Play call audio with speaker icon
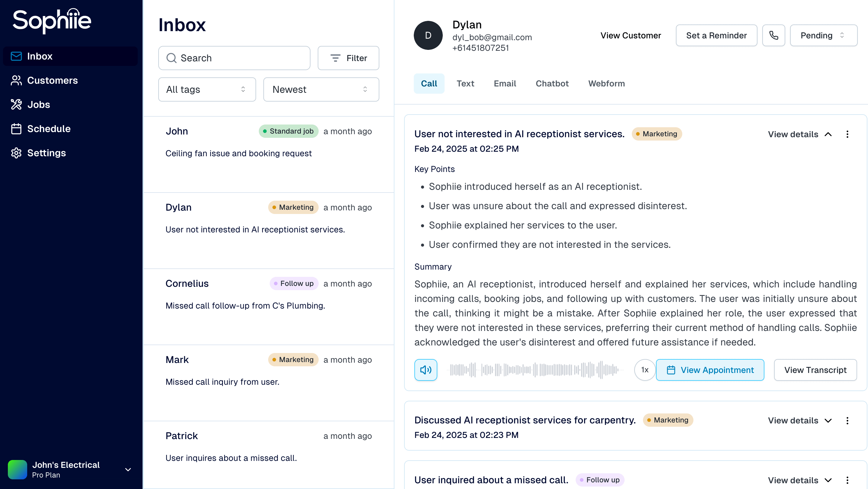 (x=426, y=370)
